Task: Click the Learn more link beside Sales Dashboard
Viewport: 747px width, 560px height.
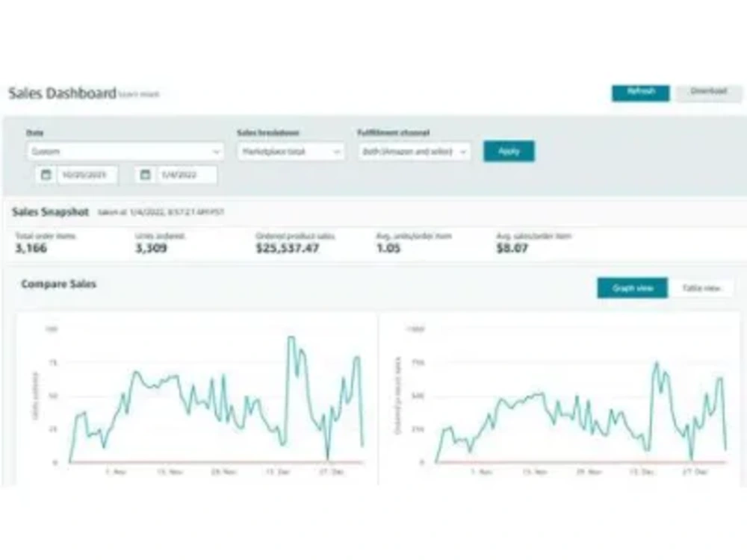Action: pyautogui.click(x=139, y=94)
